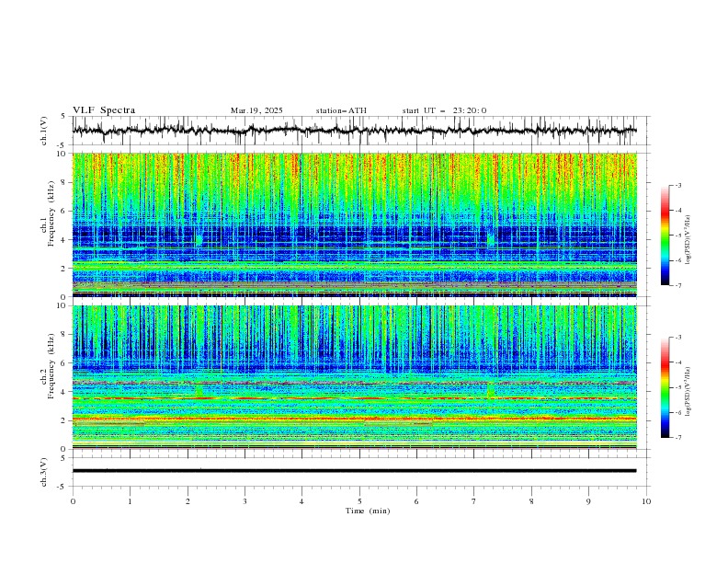Screen dimensions: 728x563
Task: Click time axis tick label '9'
Action: [x=588, y=501]
